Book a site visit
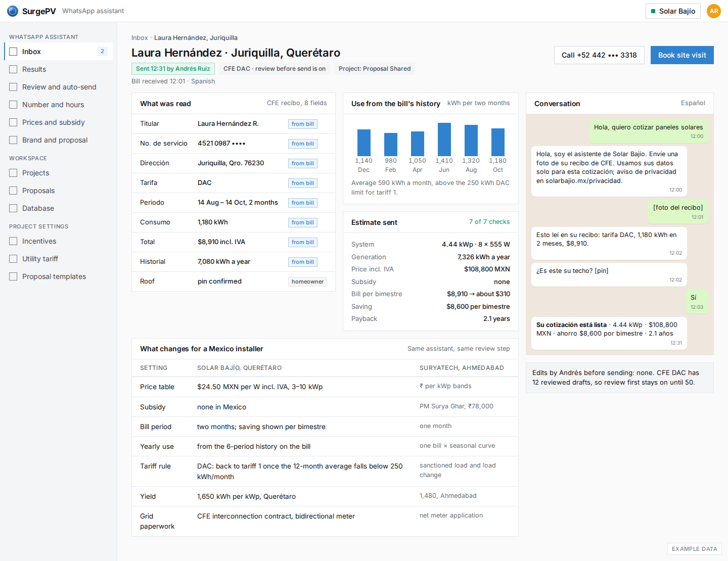The image size is (728, 561). tap(682, 55)
